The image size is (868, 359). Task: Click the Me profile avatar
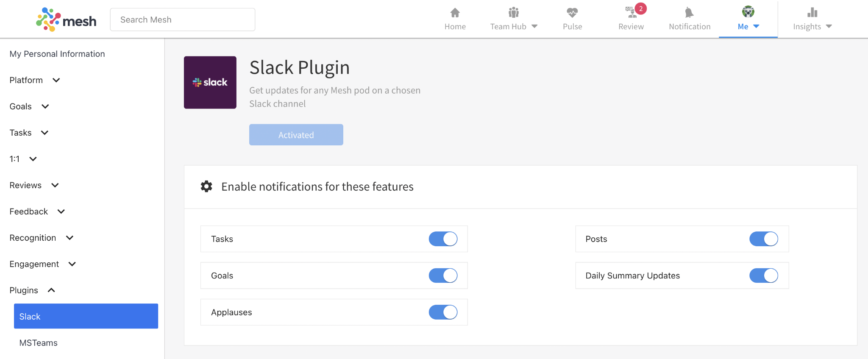748,12
